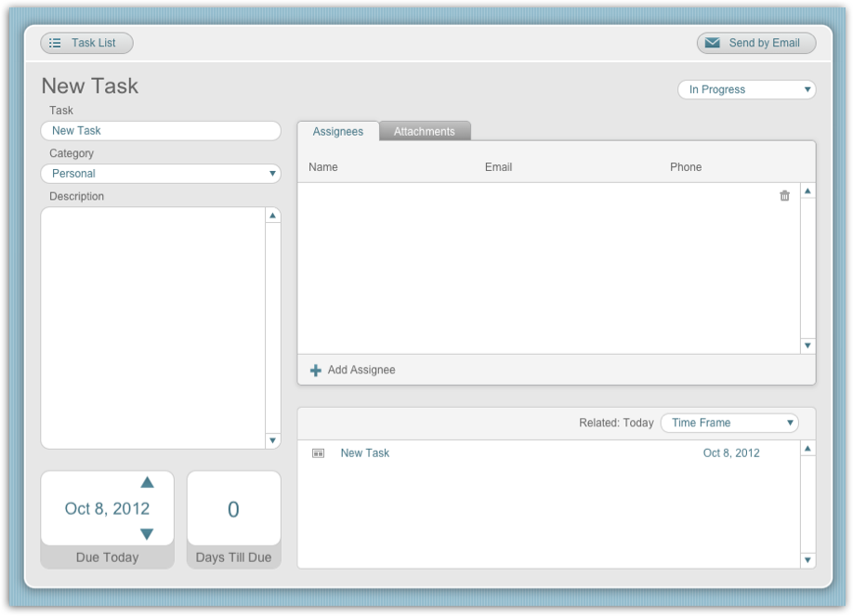Open the Category dropdown showing Personal
Screen dimensions: 853x616
click(160, 174)
